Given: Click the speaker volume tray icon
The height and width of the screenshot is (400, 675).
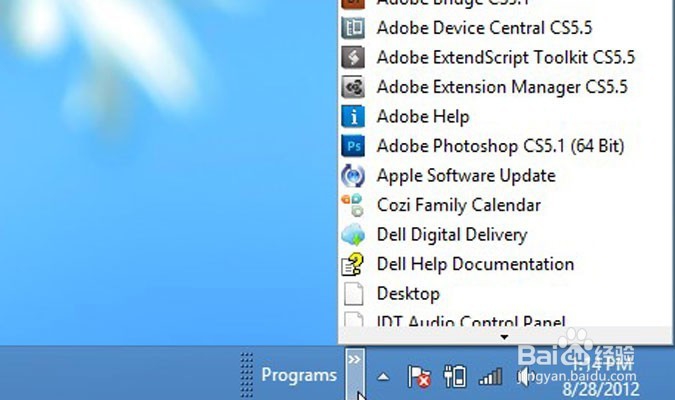Looking at the screenshot, I should pyautogui.click(x=525, y=377).
